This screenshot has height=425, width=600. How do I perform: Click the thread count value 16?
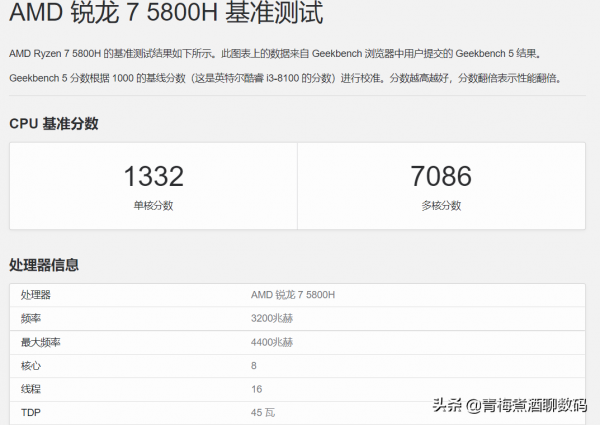257,389
